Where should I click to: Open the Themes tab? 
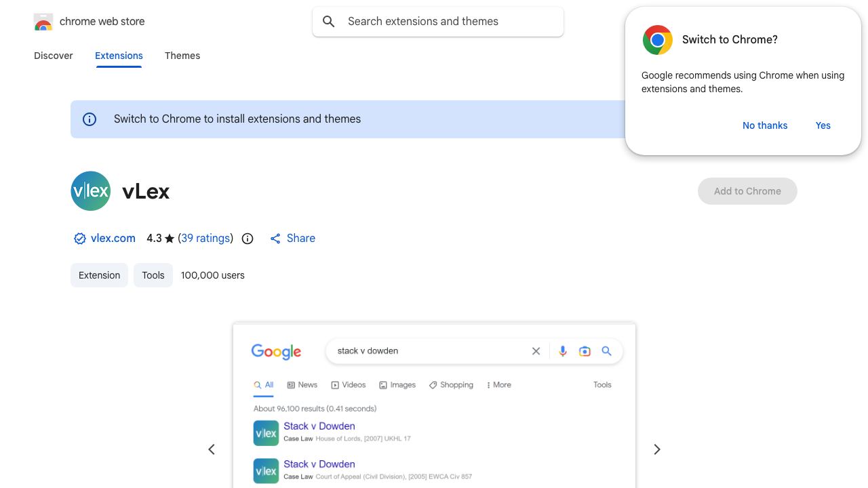tap(182, 56)
